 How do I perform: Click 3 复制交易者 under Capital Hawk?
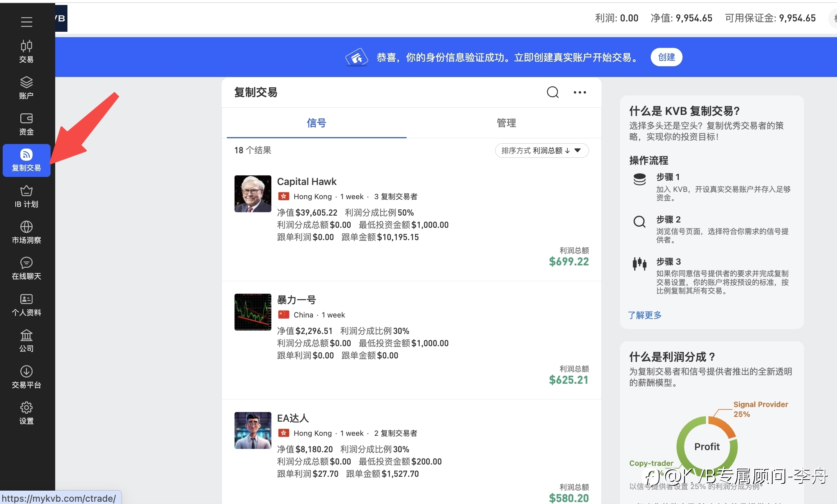(x=396, y=196)
